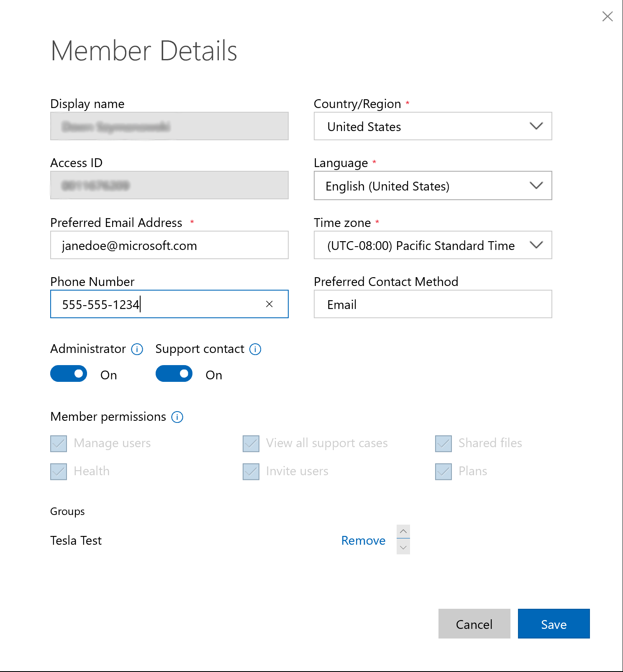623x672 pixels.
Task: Click the Access ID field
Action: 169,185
